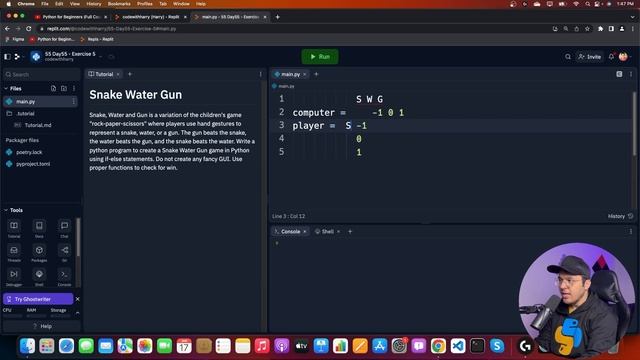Open Finder from the Dock

point(27,346)
